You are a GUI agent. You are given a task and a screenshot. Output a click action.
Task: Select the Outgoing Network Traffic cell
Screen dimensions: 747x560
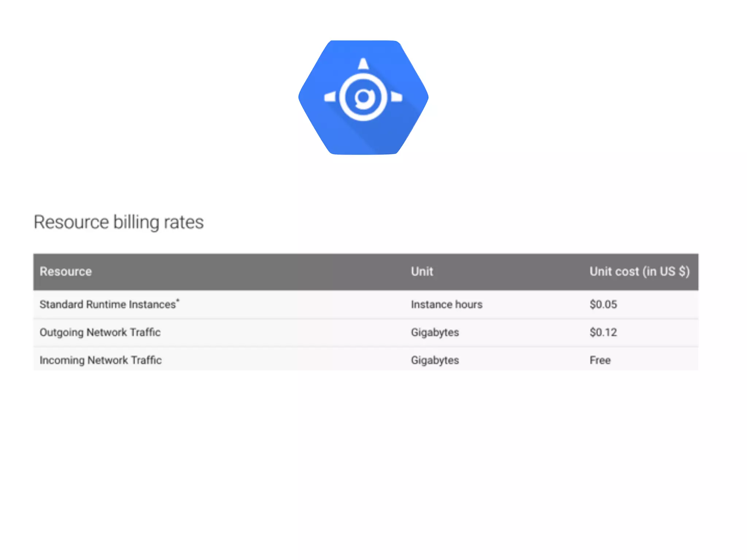click(100, 332)
